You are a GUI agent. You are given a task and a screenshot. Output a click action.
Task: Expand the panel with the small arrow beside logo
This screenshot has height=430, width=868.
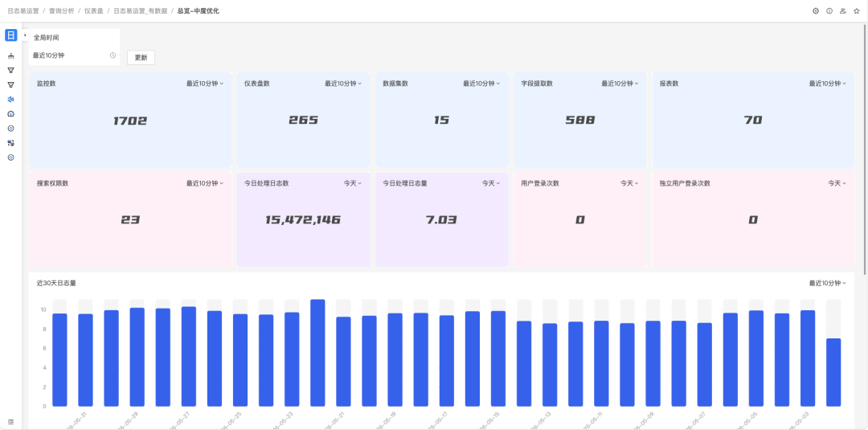coord(25,35)
